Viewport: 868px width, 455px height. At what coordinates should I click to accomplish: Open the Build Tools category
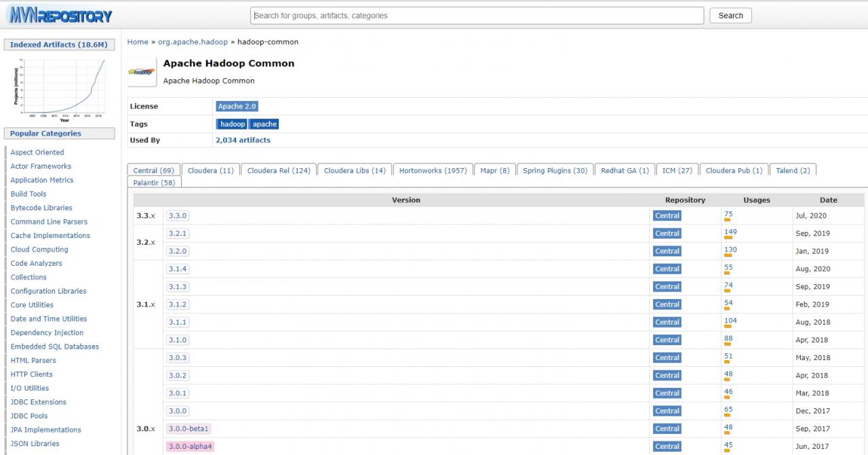pyautogui.click(x=28, y=194)
